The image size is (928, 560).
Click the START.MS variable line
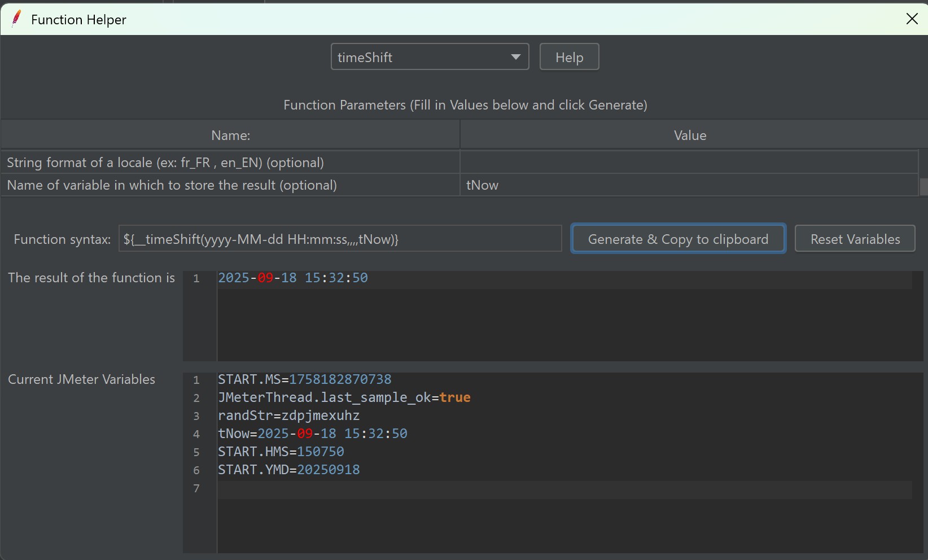(305, 379)
